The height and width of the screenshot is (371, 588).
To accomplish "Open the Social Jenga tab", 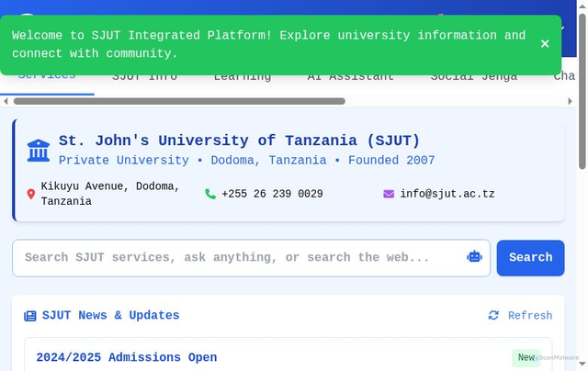I will (x=474, y=77).
